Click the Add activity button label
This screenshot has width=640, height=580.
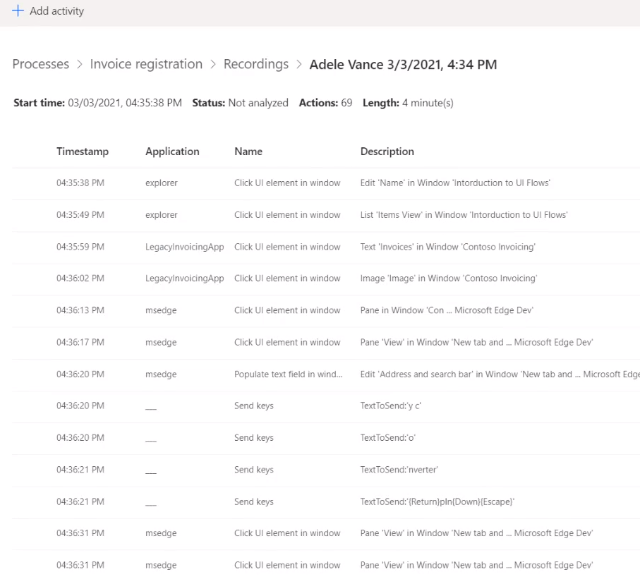57,11
